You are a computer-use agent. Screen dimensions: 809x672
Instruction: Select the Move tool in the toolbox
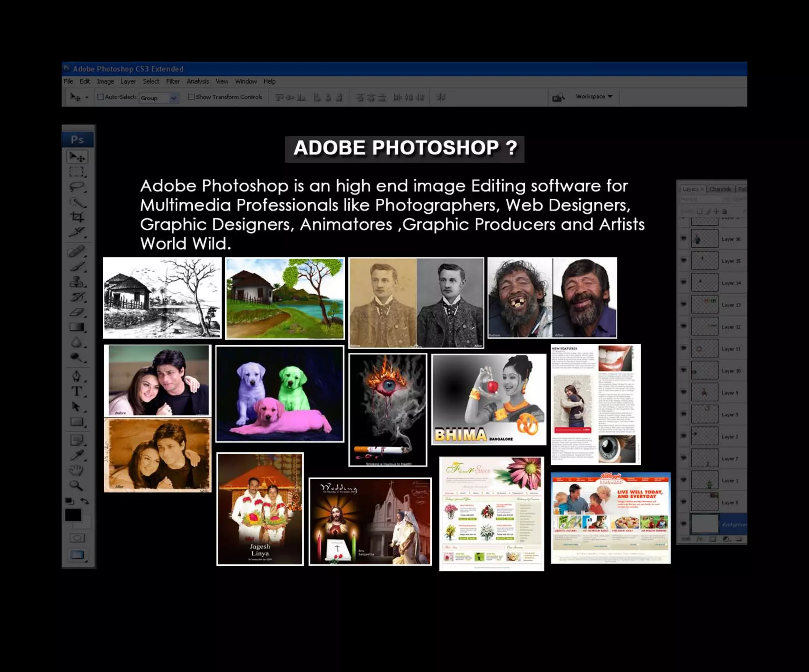77,157
